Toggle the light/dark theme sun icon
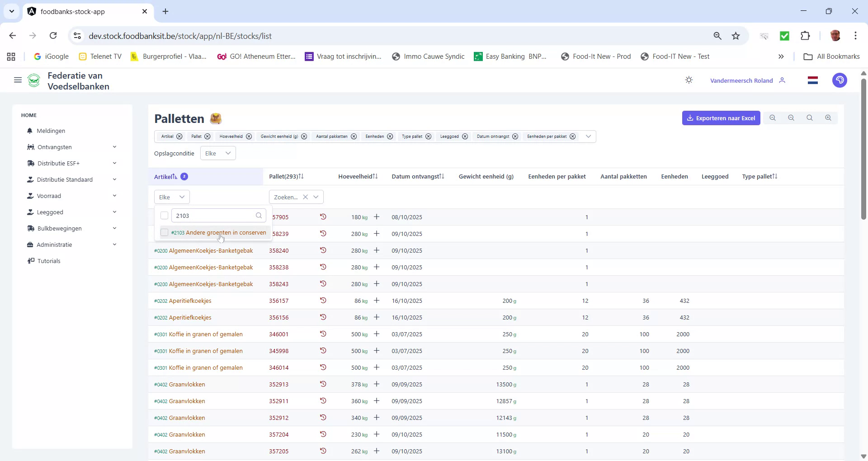 point(689,80)
